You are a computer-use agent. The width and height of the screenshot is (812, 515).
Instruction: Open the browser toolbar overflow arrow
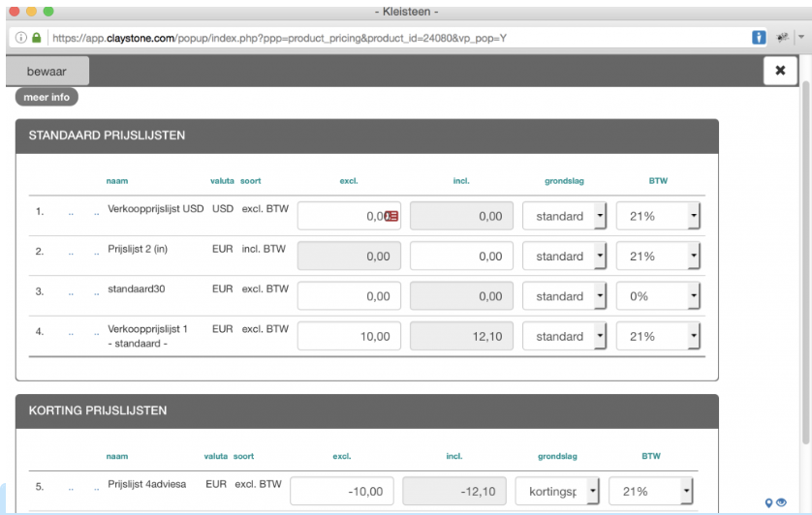click(x=801, y=38)
